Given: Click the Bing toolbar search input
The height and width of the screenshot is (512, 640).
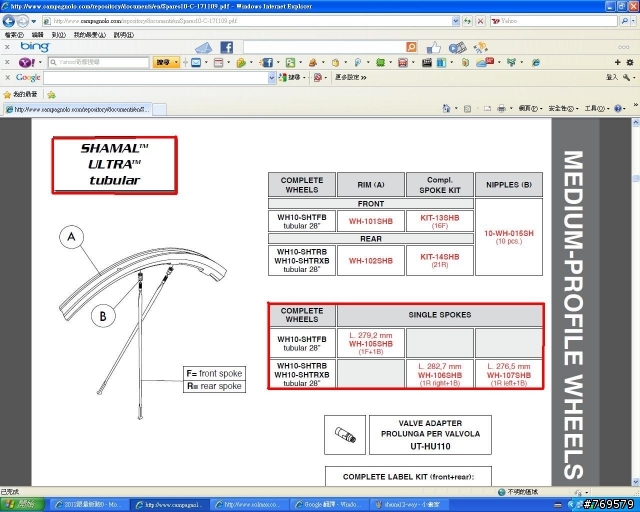Looking at the screenshot, I should pyautogui.click(x=324, y=47).
